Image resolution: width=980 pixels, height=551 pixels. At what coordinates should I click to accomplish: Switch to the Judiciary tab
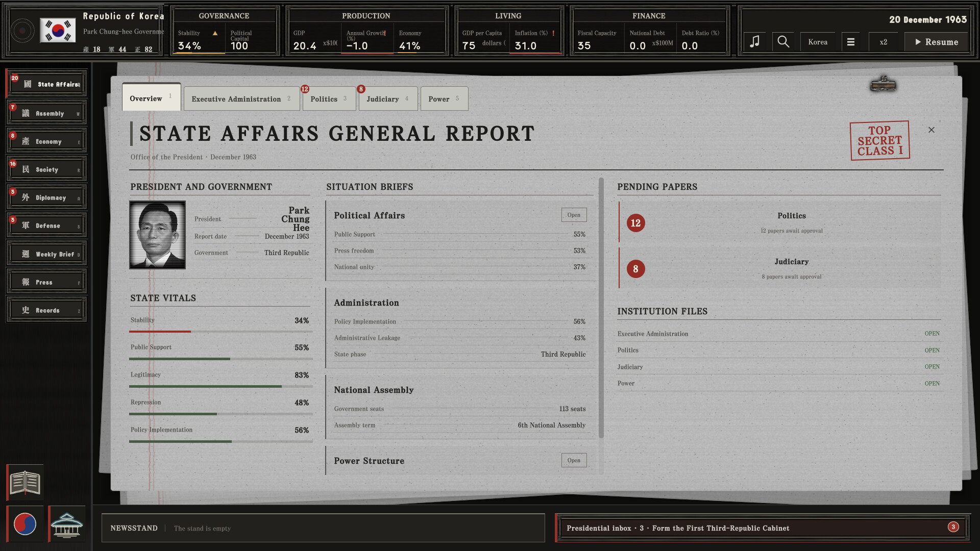pyautogui.click(x=388, y=98)
